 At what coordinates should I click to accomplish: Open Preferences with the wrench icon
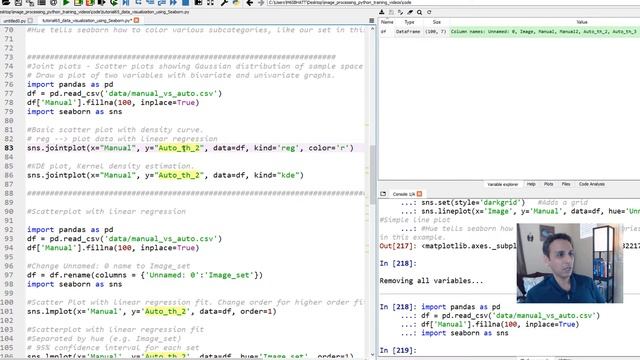[x=224, y=2]
